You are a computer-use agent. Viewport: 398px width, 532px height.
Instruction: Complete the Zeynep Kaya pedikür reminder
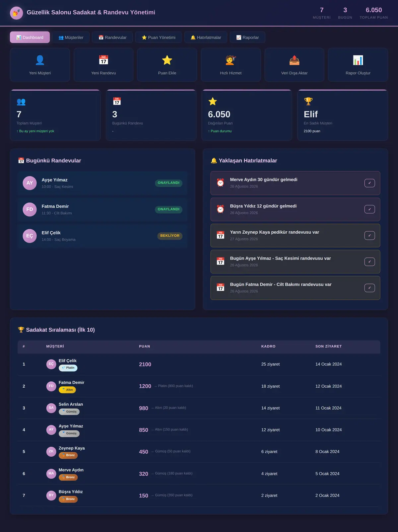369,235
